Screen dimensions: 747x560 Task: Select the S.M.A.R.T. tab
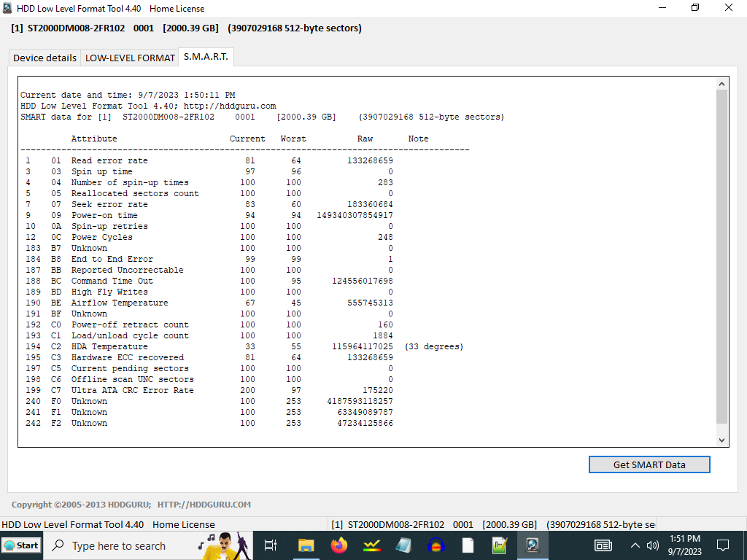[206, 57]
